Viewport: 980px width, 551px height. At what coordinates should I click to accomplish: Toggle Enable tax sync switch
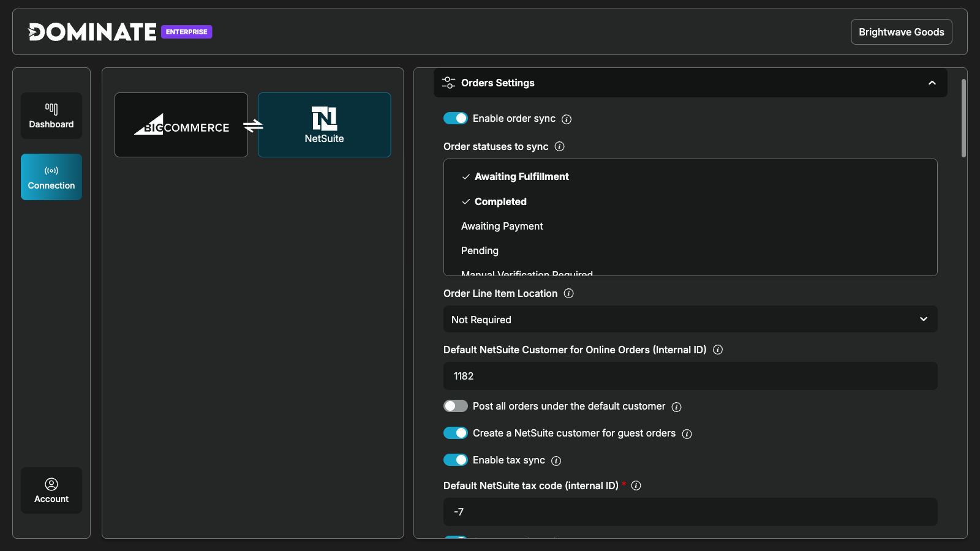pos(456,460)
